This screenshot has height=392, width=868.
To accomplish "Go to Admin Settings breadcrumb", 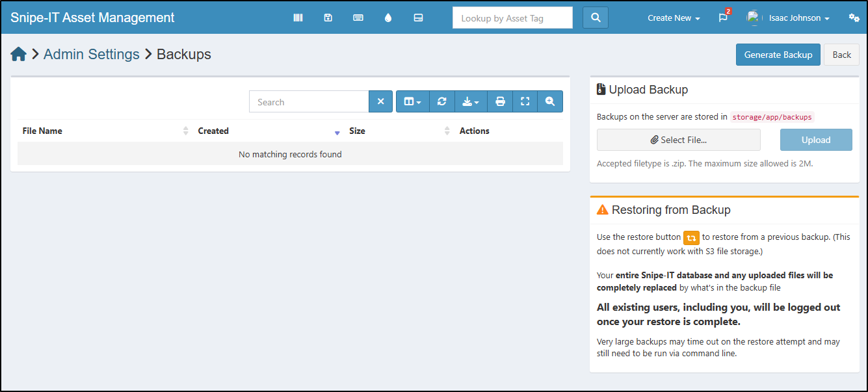I will (91, 55).
